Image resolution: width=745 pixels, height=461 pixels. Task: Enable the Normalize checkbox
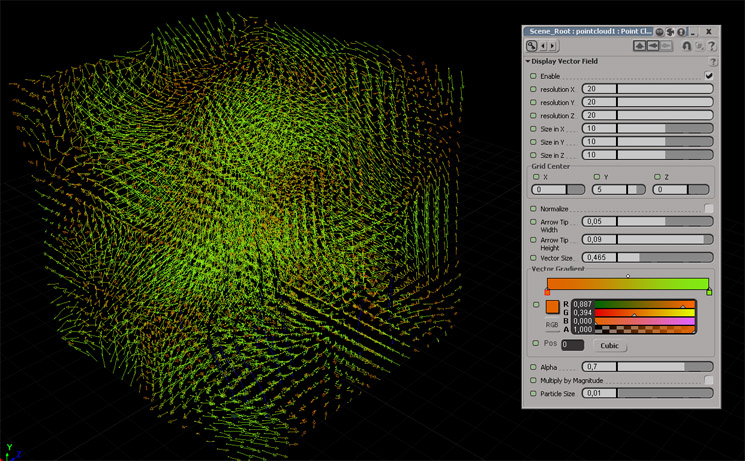(x=709, y=209)
